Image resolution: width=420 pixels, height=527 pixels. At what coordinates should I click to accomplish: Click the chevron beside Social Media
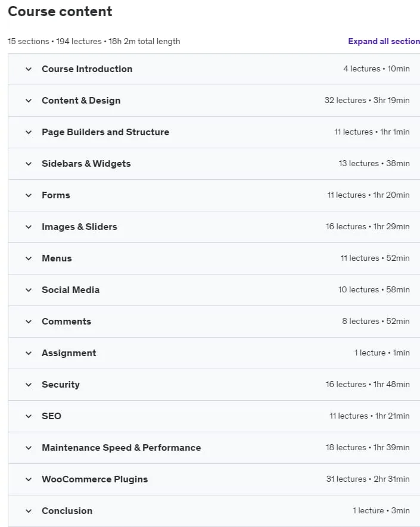(x=29, y=291)
